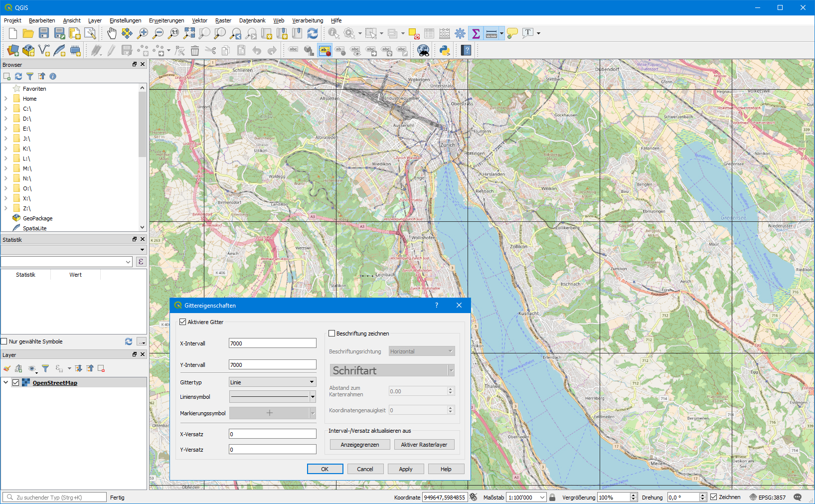
Task: Filter the Browser panel with funnel icon
Action: click(30, 76)
